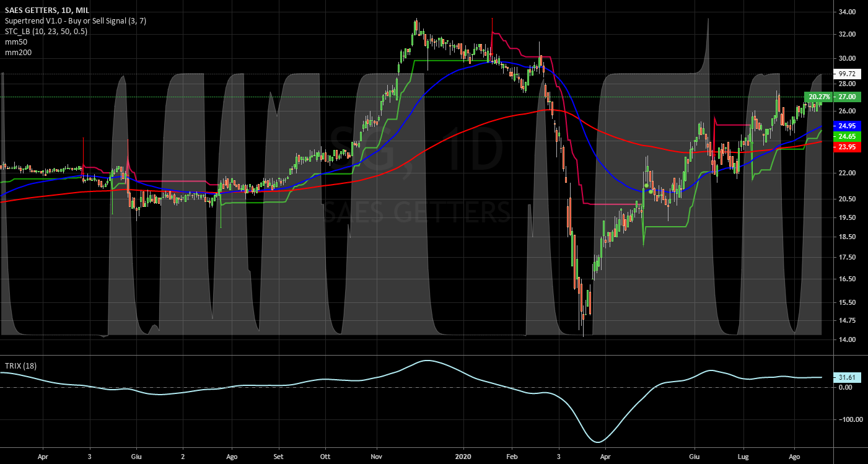Select the TRIX (18) pane label
Screen dimensions: 868x464
click(20, 366)
